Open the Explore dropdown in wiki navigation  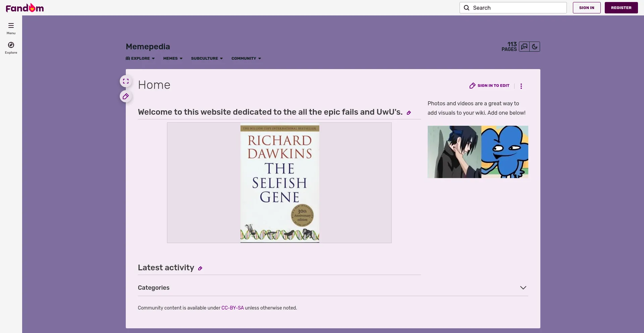(x=140, y=58)
